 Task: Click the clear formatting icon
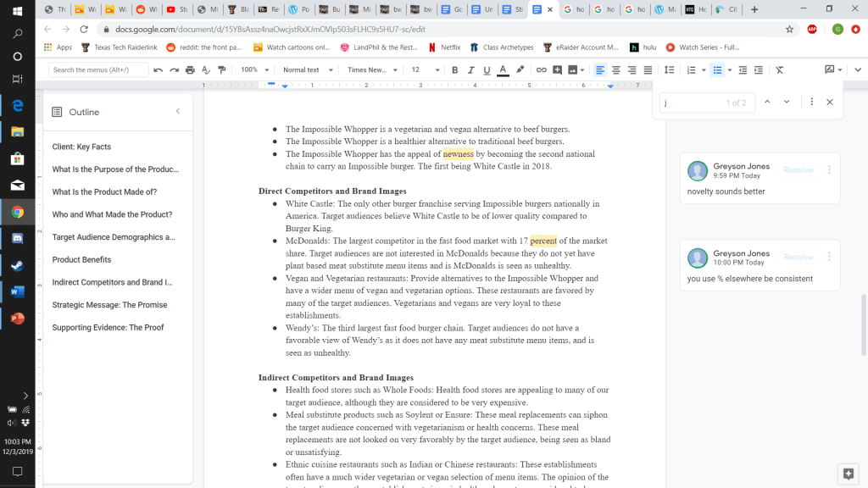[779, 69]
